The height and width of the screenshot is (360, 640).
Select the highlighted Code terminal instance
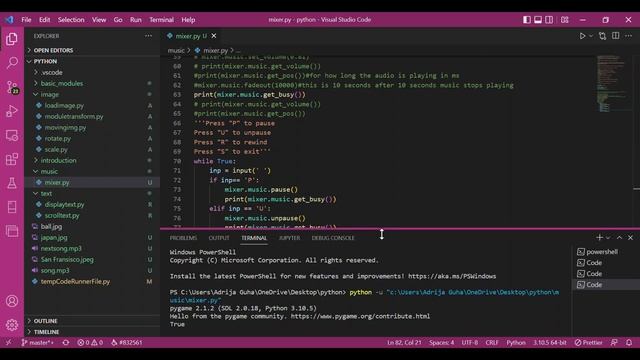click(x=606, y=284)
